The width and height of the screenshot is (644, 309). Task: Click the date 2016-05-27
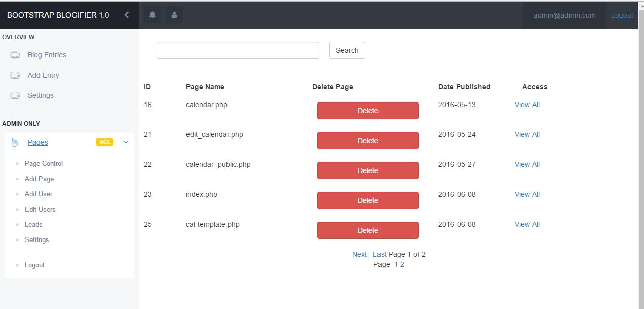pyautogui.click(x=457, y=164)
